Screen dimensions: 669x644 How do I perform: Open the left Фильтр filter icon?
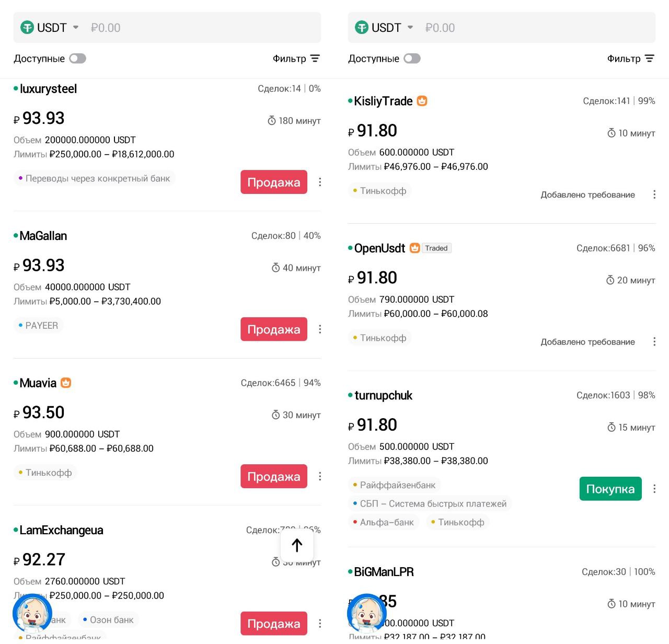315,59
